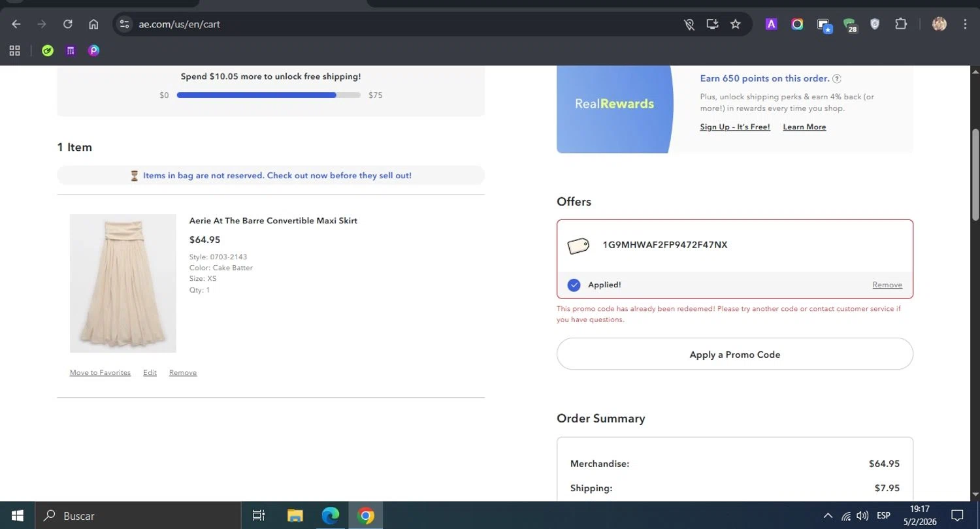Open site information icon in address bar
This screenshot has width=980, height=529.
pos(125,24)
